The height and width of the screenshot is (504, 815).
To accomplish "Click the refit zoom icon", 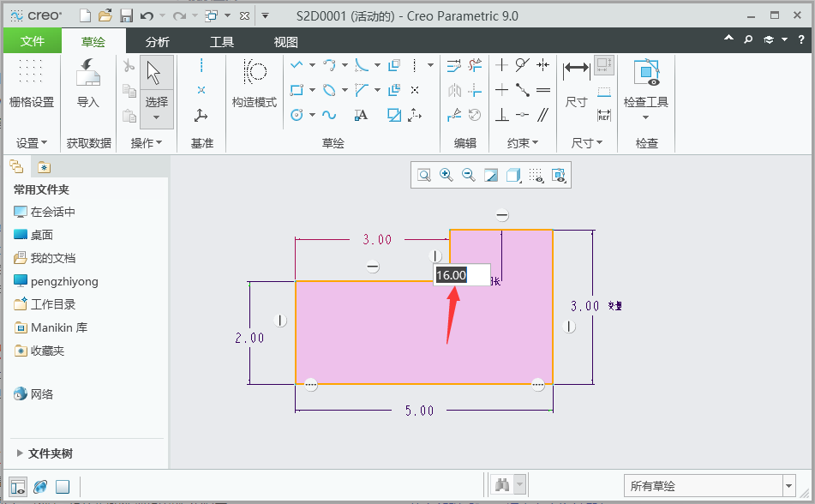I will 424,175.
